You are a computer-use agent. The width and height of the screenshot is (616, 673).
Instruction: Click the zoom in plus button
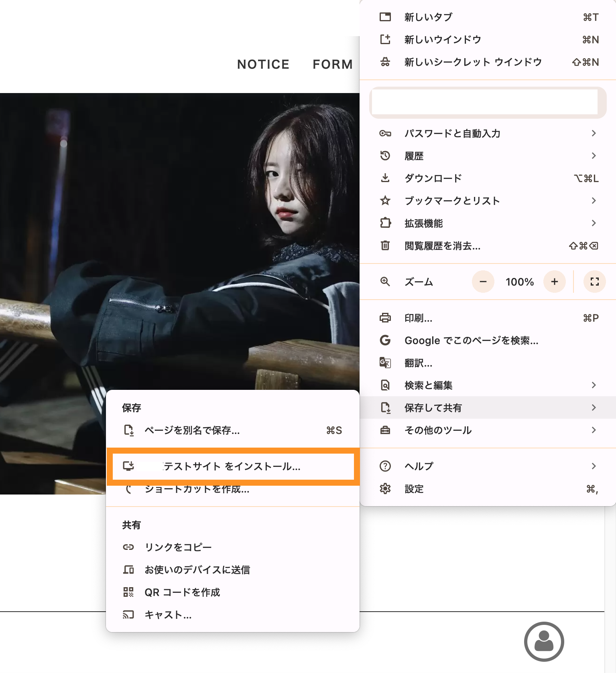(x=554, y=282)
